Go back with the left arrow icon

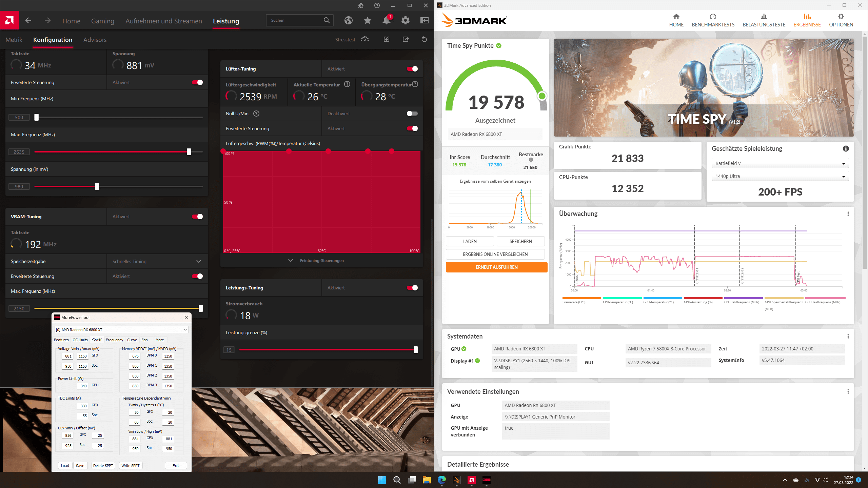[x=28, y=21]
